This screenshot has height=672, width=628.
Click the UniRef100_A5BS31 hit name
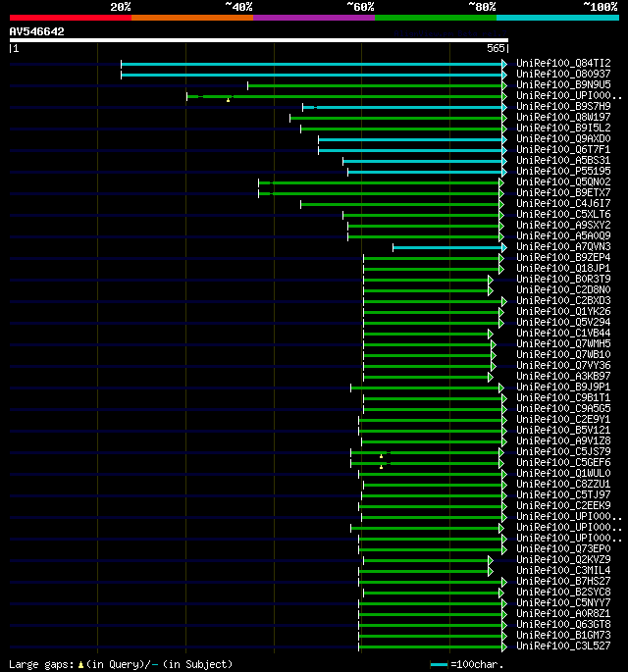click(563, 160)
